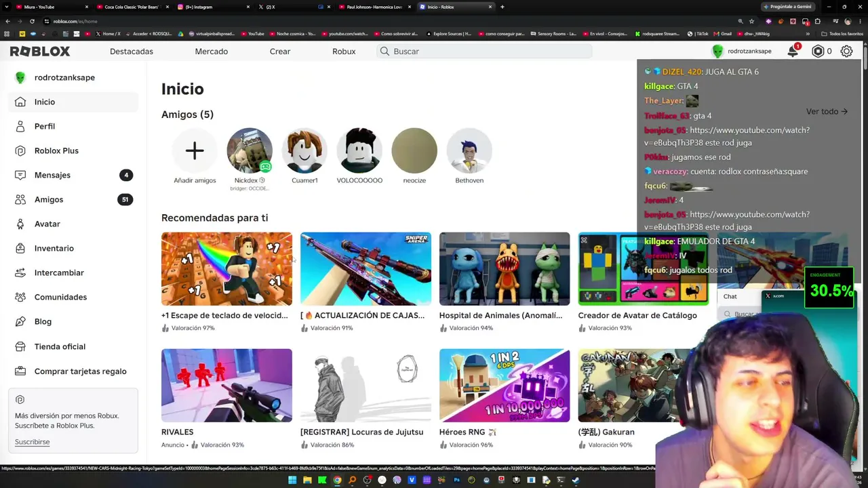868x488 pixels.
Task: Open a new browser tab
Action: [x=502, y=7]
